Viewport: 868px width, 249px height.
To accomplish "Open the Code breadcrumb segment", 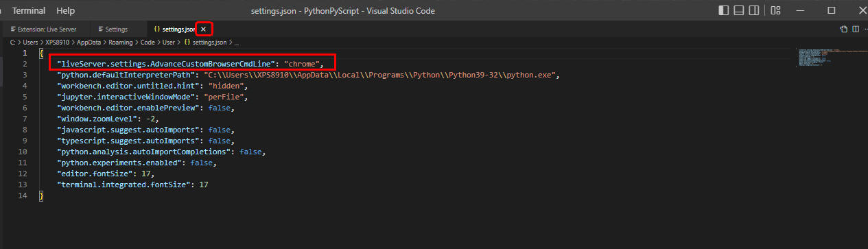I will pos(148,43).
